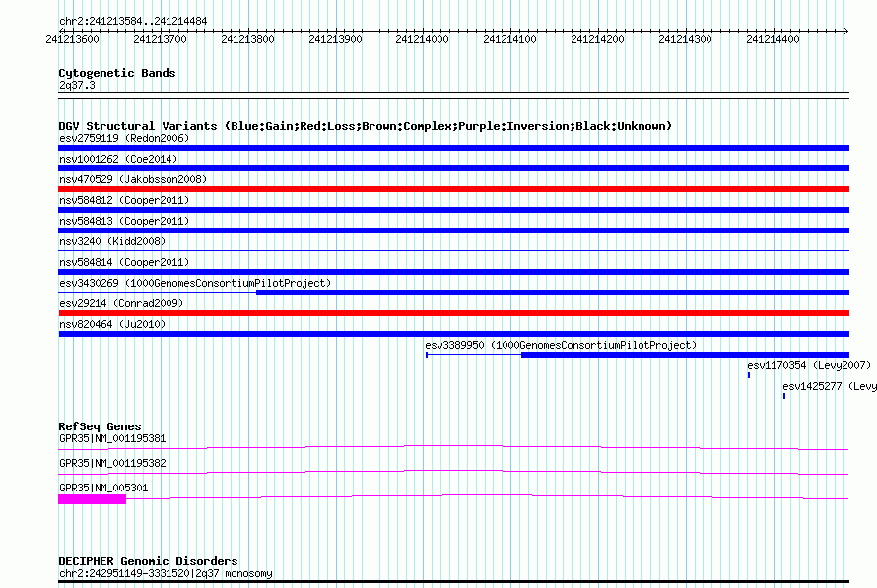Select the 241214300 ruler position label
The height and width of the screenshot is (588, 877).
pos(686,39)
